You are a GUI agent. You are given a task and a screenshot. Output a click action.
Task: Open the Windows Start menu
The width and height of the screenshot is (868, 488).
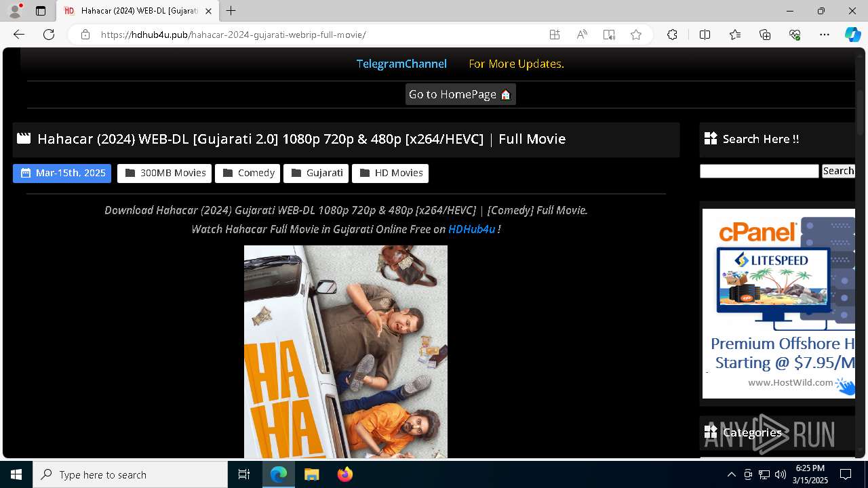tap(16, 474)
